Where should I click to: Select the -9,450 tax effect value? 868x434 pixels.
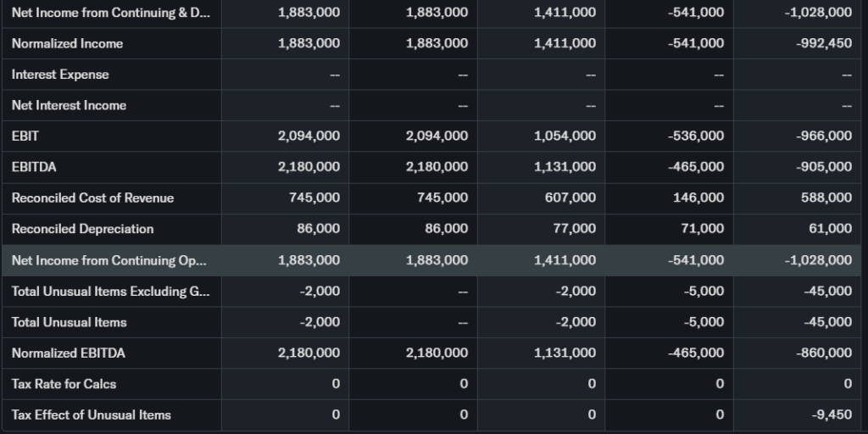831,415
